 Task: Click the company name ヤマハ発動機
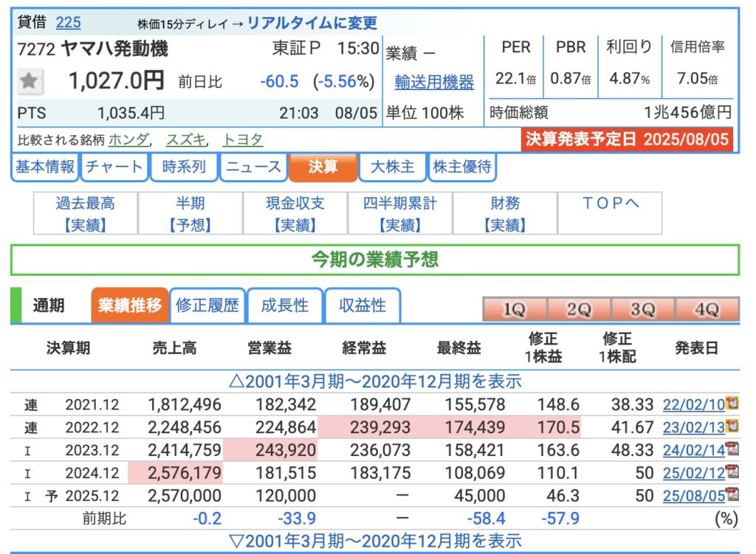tap(114, 49)
